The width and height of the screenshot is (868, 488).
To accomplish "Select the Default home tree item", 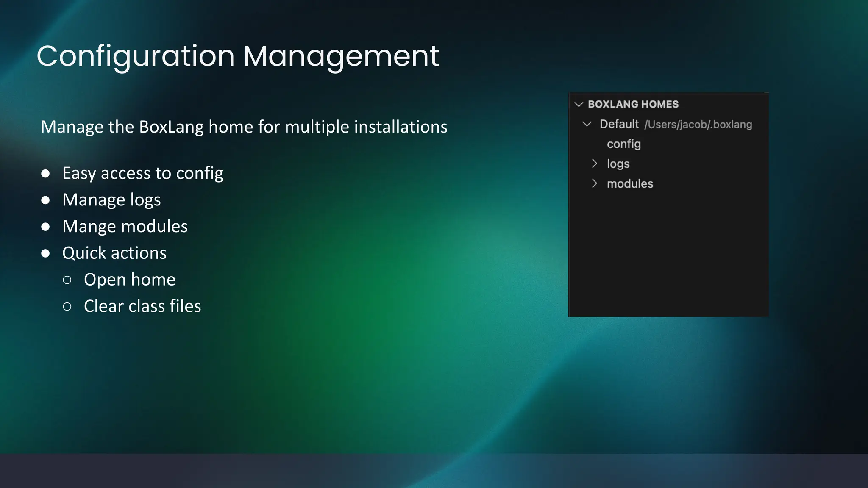I will tap(619, 124).
